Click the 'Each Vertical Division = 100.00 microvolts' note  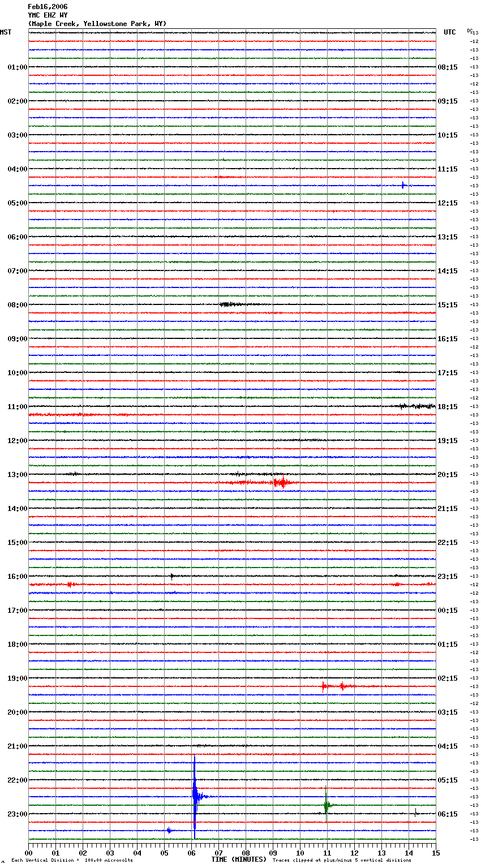(72, 861)
